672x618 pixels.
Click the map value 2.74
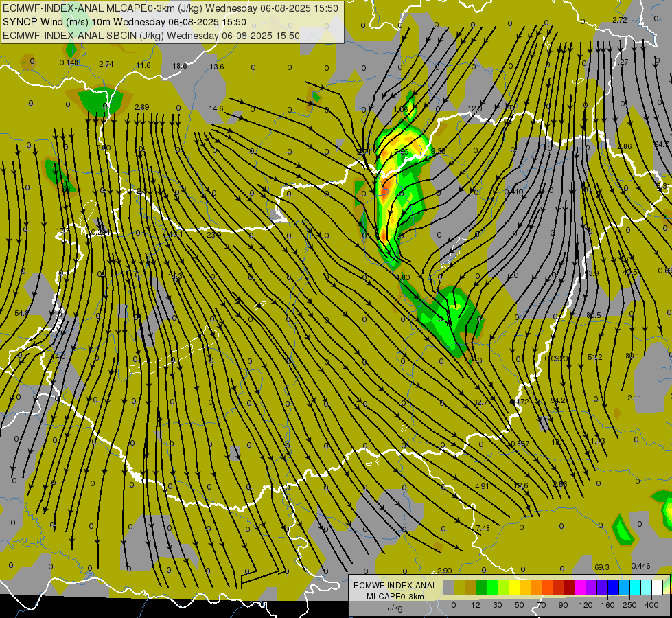coord(106,64)
